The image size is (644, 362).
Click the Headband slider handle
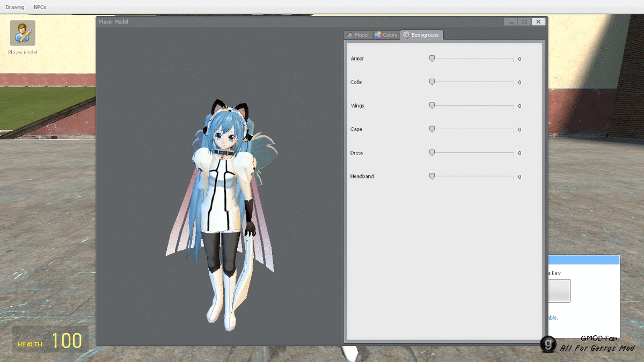432,176
